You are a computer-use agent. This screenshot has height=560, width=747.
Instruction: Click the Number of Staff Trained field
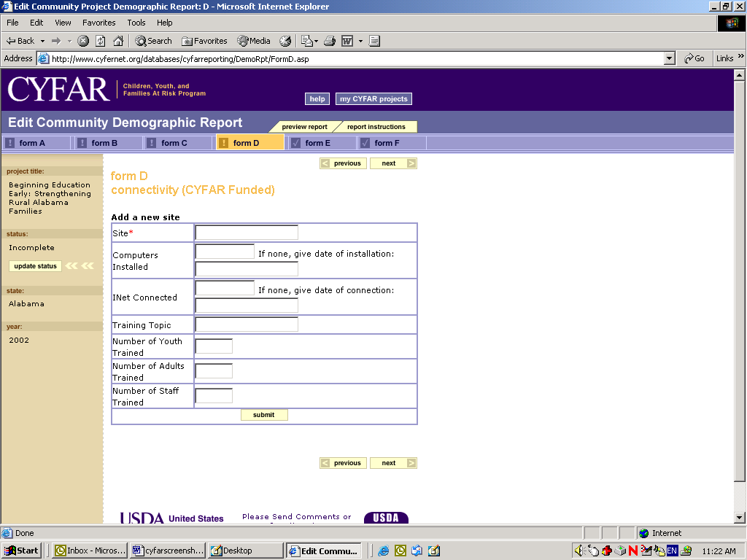coord(214,396)
